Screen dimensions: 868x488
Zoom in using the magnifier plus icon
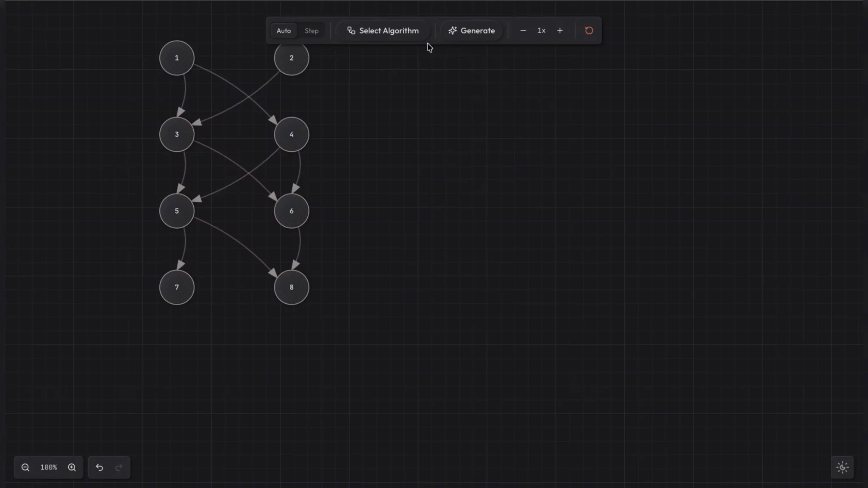[72, 467]
